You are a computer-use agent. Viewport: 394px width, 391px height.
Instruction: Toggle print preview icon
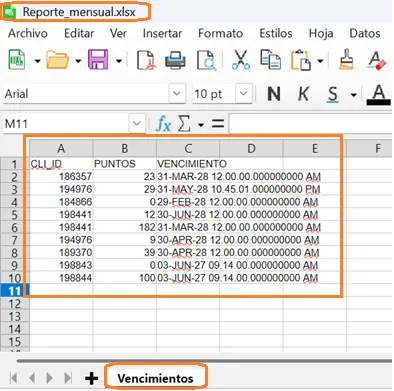[206, 60]
